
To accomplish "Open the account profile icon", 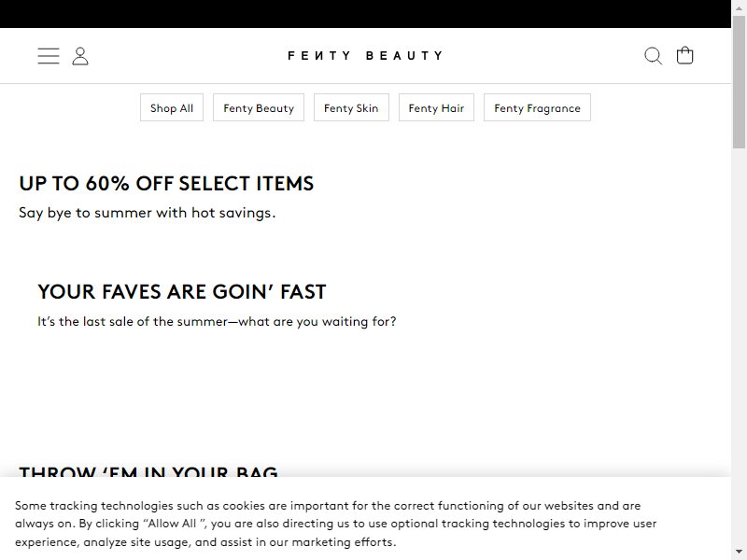I will (x=80, y=56).
